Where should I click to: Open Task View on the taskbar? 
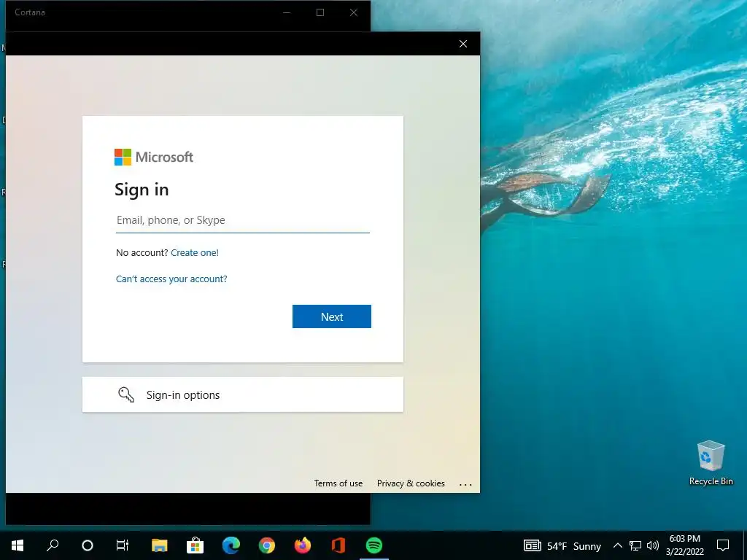coord(123,545)
